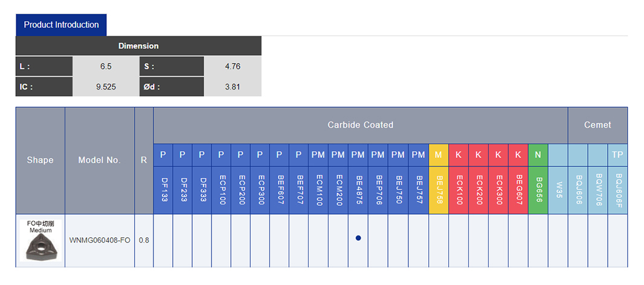The image size is (644, 285).
Task: Click the Dimension table header
Action: coord(138,46)
